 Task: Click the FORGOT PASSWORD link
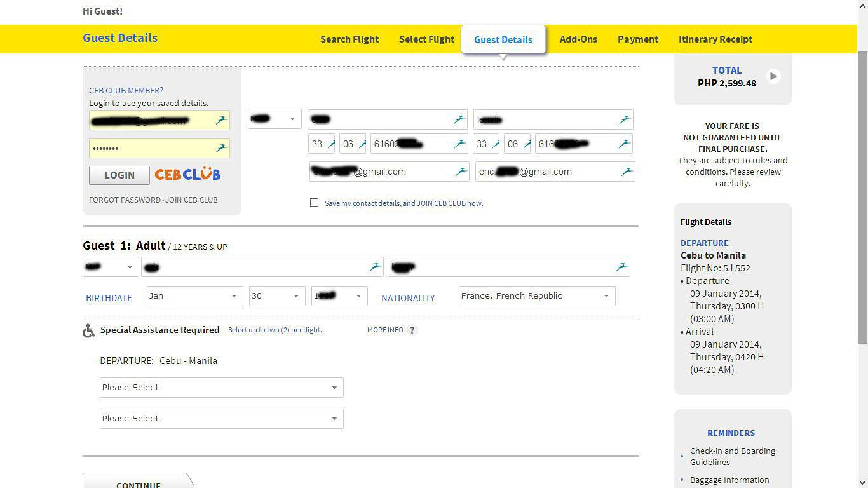click(125, 200)
